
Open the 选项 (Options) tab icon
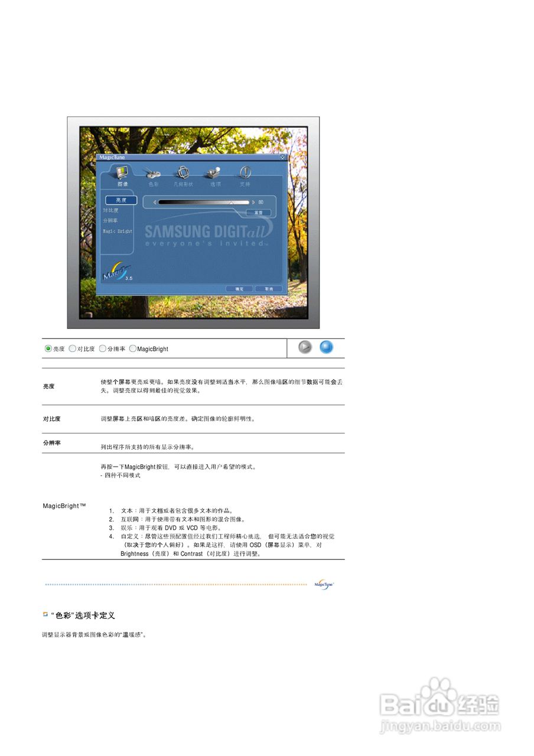(212, 173)
